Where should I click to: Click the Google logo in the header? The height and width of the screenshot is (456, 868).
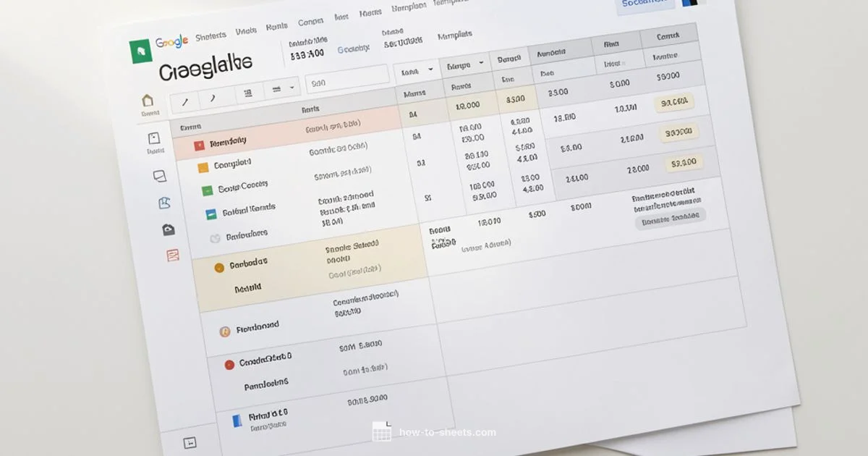click(172, 41)
